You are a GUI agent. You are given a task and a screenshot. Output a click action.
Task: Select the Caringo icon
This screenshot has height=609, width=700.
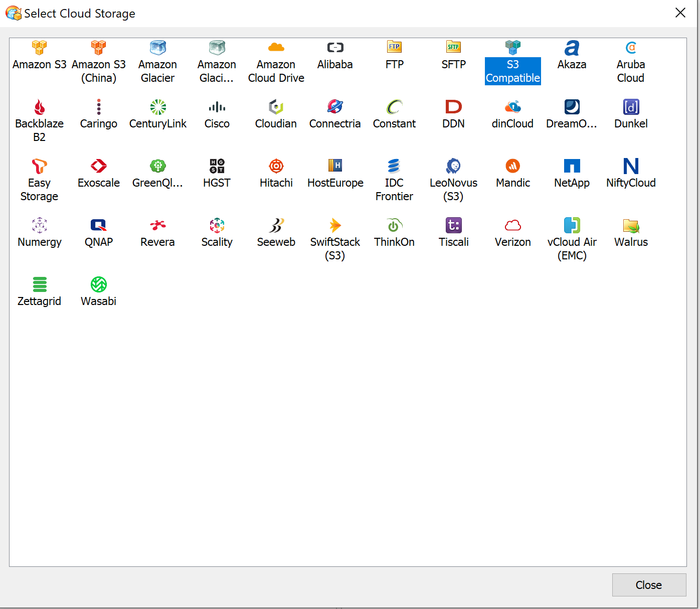click(x=98, y=107)
